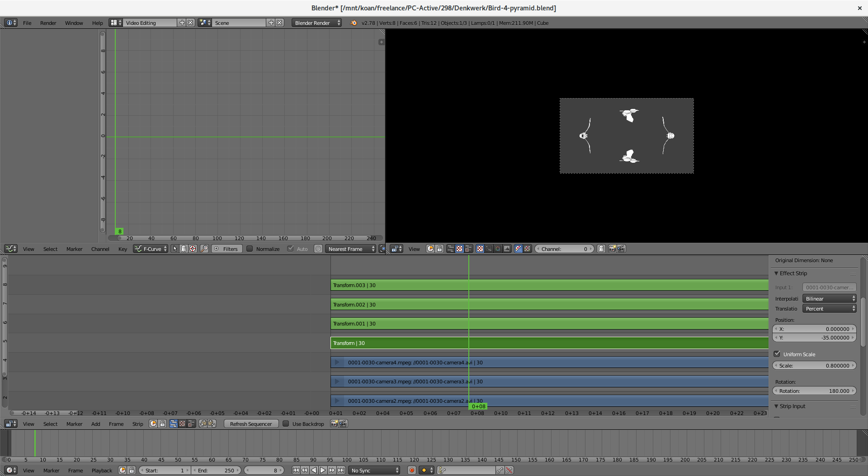Open the No Sync dropdown
Image resolution: width=868 pixels, height=476 pixels.
click(375, 470)
